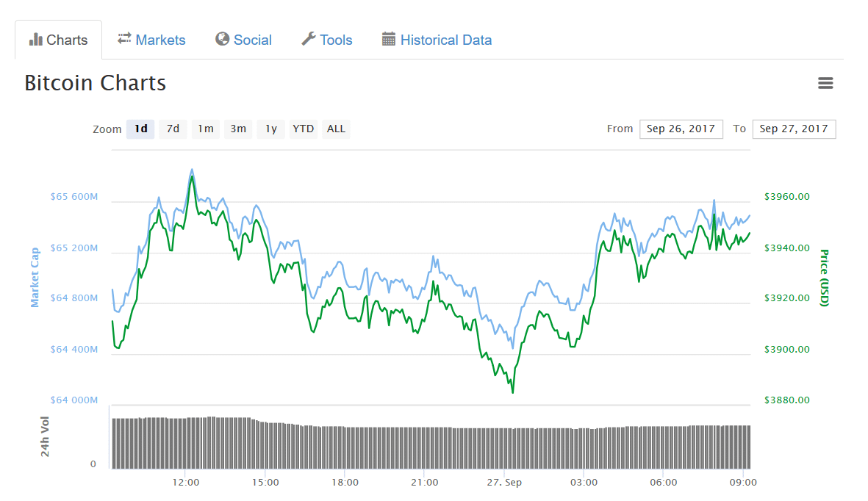
Task: Click the 03:00 time axis label
Action: tap(584, 482)
